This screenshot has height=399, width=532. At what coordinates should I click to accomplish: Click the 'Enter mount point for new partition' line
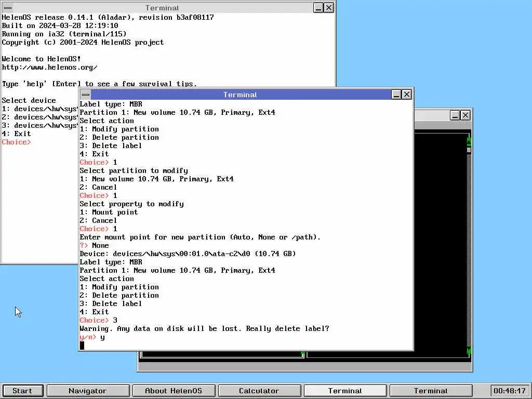(200, 237)
